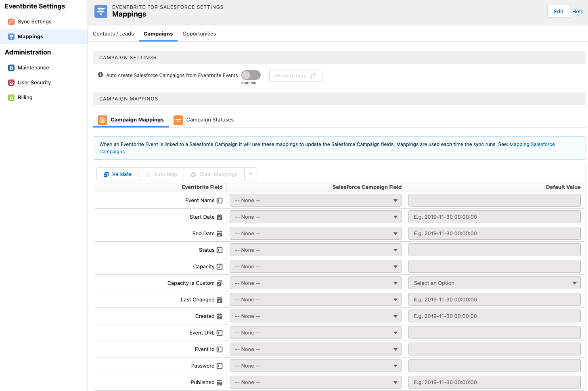Click Default Value field for Event Name
The height and width of the screenshot is (391, 588).
coord(494,201)
